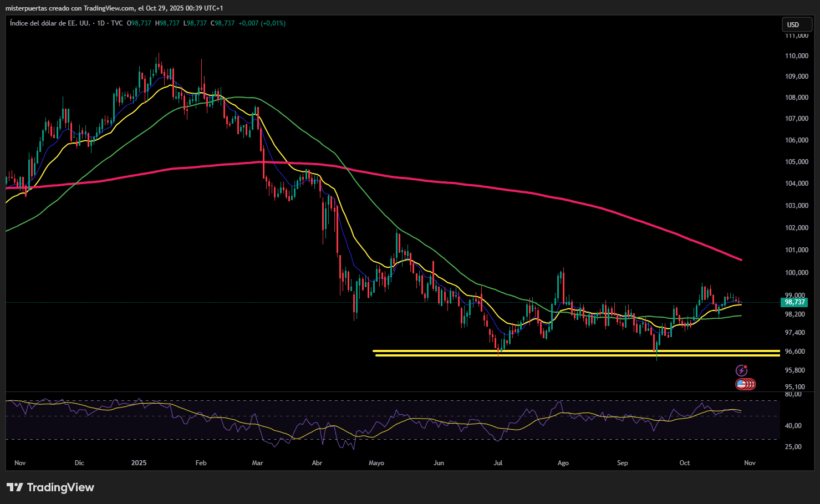Click the Jul label on the time axis

pos(498,463)
